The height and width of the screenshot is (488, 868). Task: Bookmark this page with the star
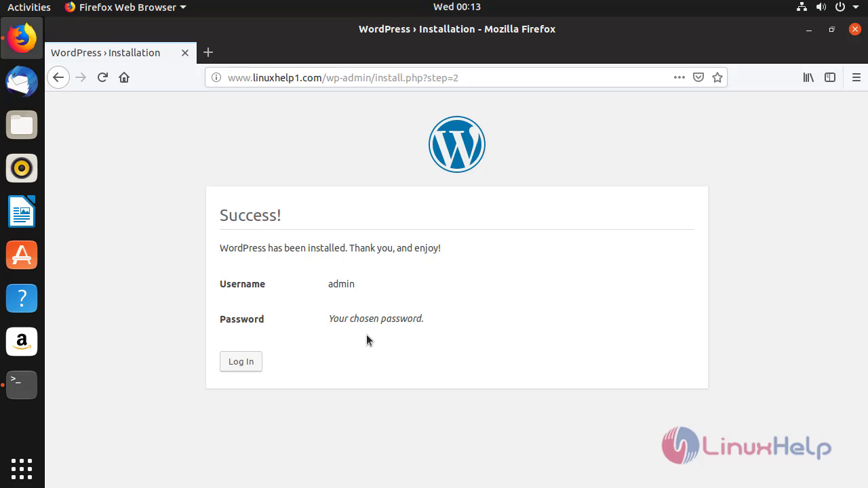717,77
